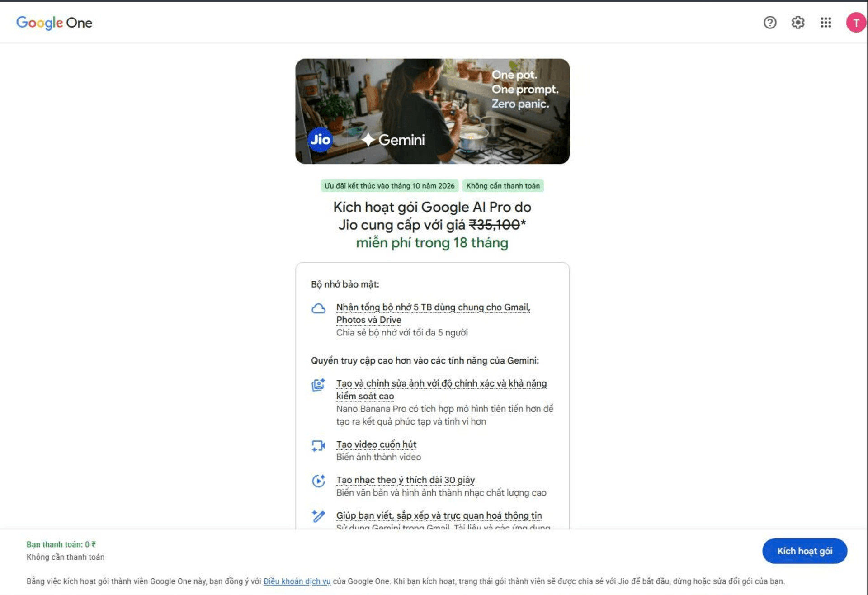
Task: Click the video creation icon
Action: [x=319, y=446]
